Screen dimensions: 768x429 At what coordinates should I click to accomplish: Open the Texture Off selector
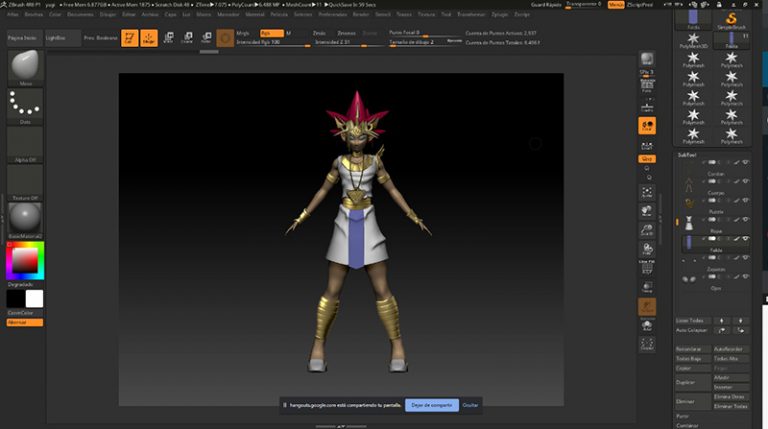coord(25,183)
